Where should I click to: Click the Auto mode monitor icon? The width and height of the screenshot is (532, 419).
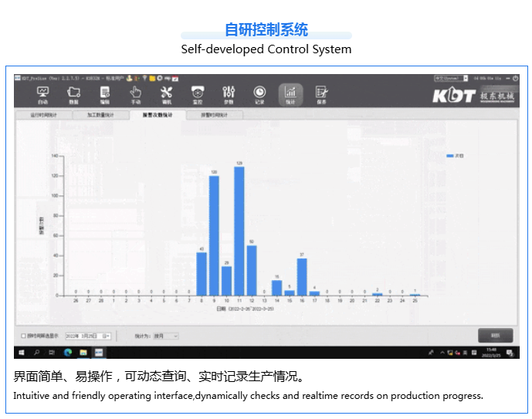point(42,94)
